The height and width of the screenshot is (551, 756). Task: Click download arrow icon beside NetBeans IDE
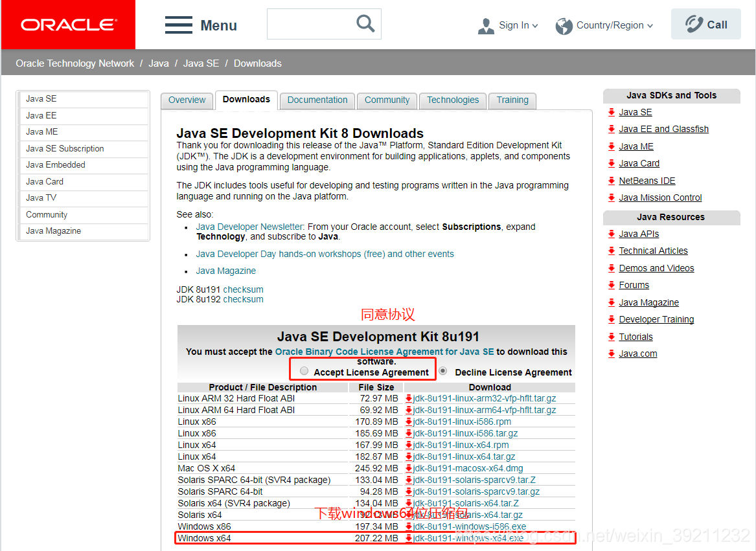(612, 181)
